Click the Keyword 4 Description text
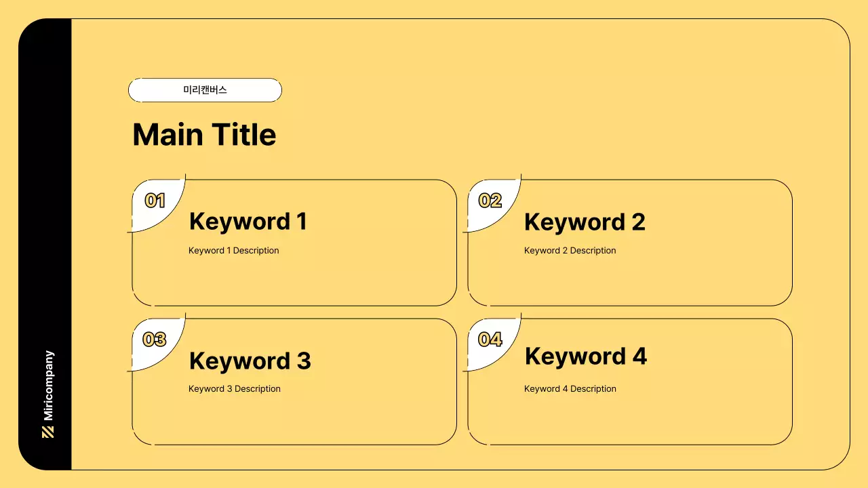 (570, 389)
